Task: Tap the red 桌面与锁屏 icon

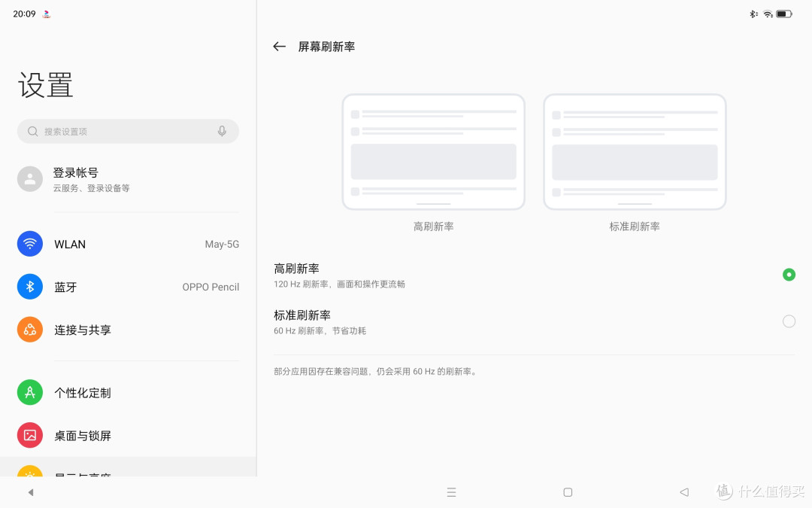Action: (30, 436)
